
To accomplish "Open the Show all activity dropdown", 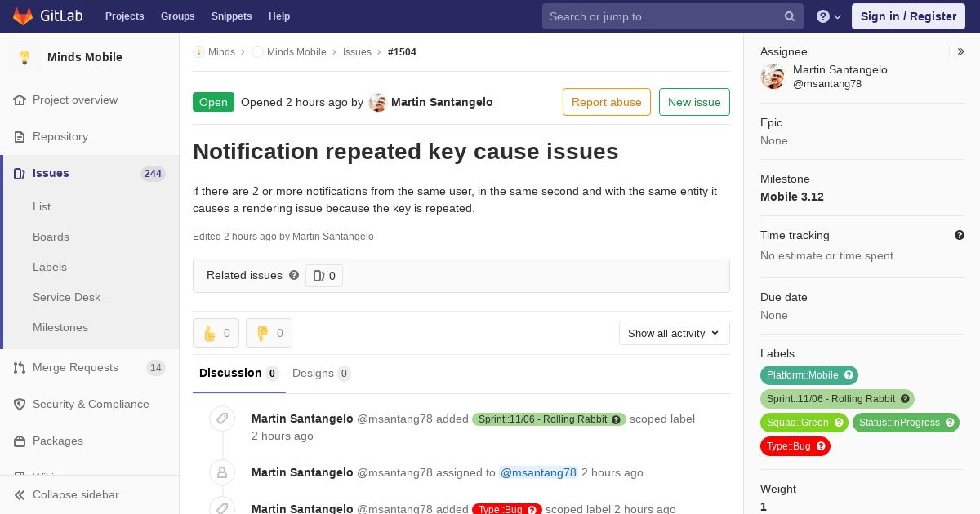I will click(x=675, y=333).
